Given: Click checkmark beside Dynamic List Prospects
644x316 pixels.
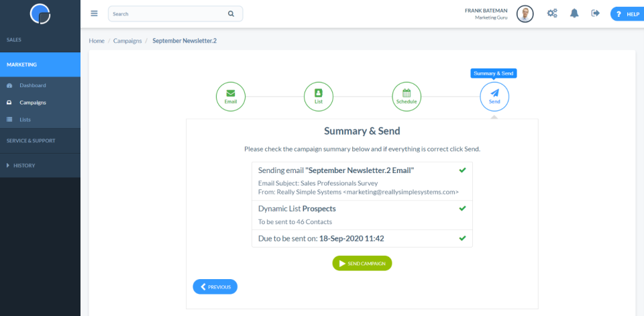Looking at the screenshot, I should (x=462, y=209).
